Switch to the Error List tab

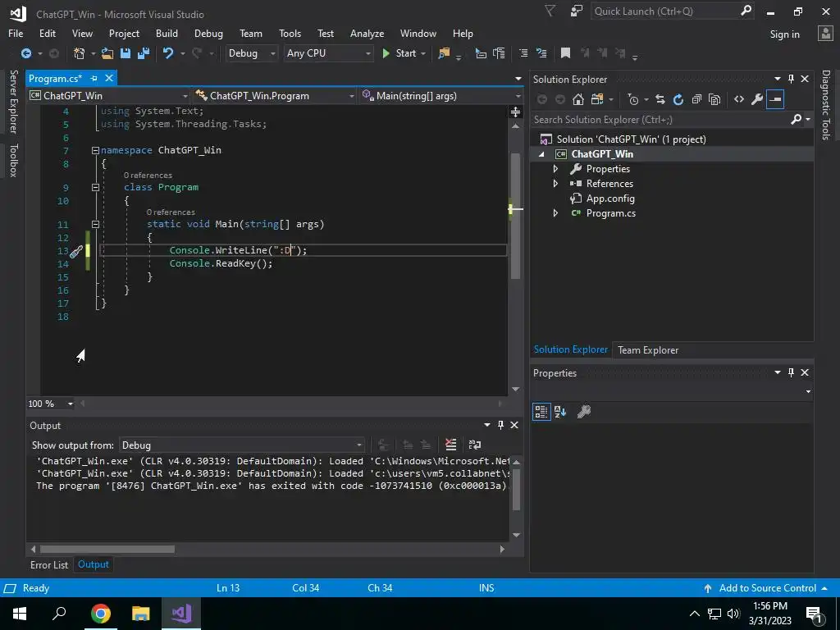coord(49,564)
